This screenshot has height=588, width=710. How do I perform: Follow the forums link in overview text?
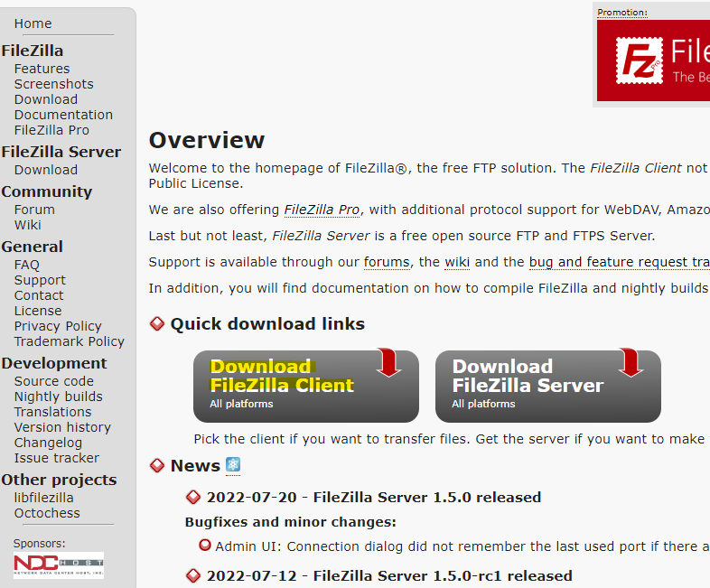pyautogui.click(x=387, y=263)
